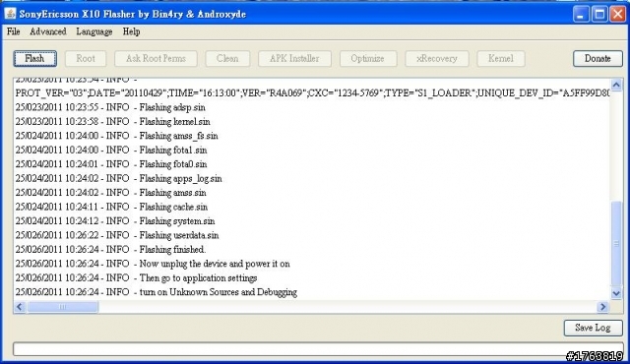Click the Root button
The image size is (630, 364).
(86, 59)
